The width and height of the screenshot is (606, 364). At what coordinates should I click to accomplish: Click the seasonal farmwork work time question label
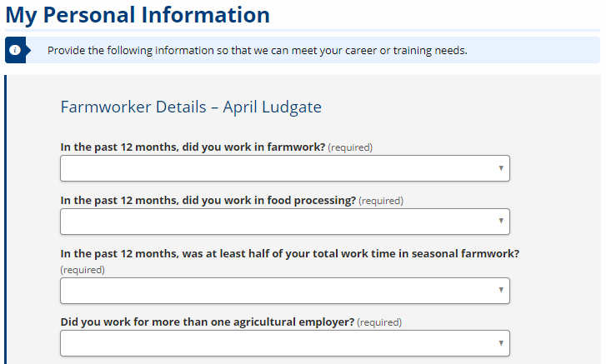tap(290, 253)
